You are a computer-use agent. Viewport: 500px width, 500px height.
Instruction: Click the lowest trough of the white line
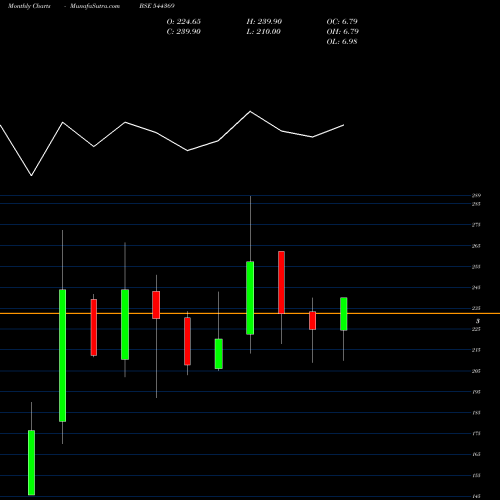(x=32, y=175)
